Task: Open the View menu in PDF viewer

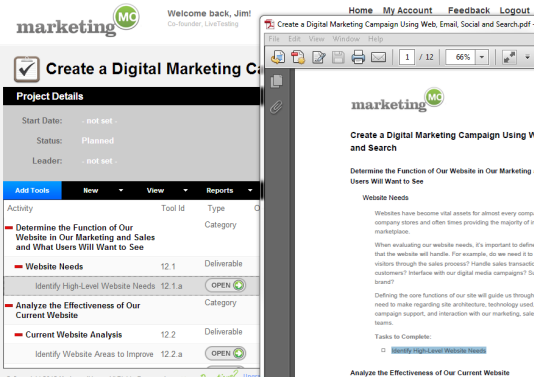Action: coord(316,39)
